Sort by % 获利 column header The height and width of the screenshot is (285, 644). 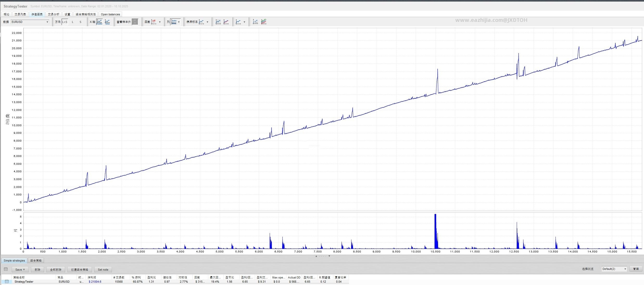[138, 277]
